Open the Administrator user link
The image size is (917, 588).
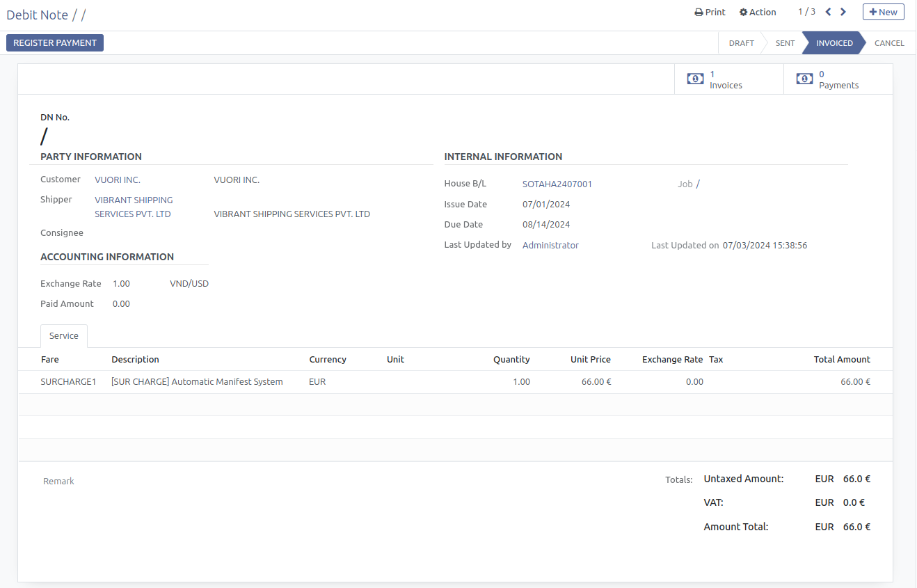550,246
